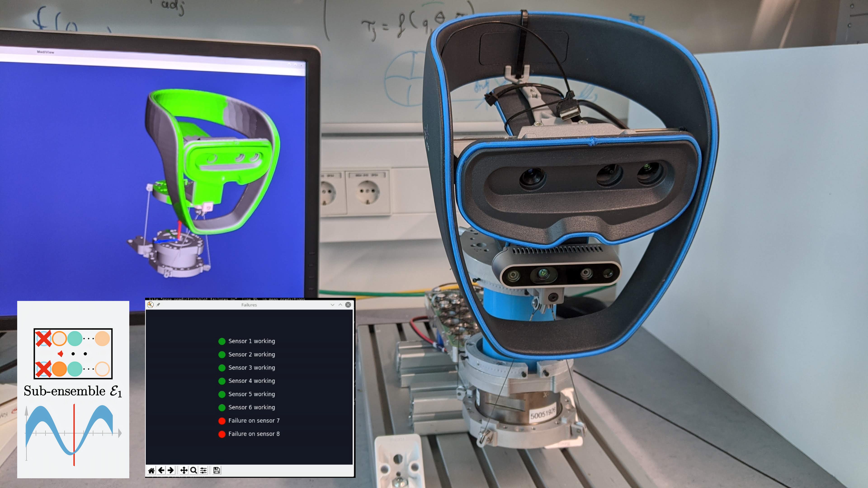Click green indicator for Sensor 1
The width and height of the screenshot is (868, 488).
coord(222,342)
